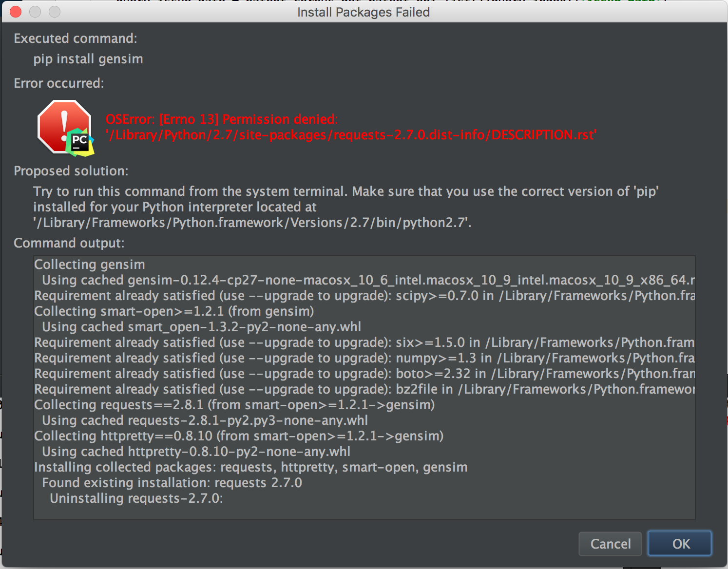Viewport: 728px width, 569px height.
Task: Click the 'Command output:' section label
Action: click(x=69, y=243)
